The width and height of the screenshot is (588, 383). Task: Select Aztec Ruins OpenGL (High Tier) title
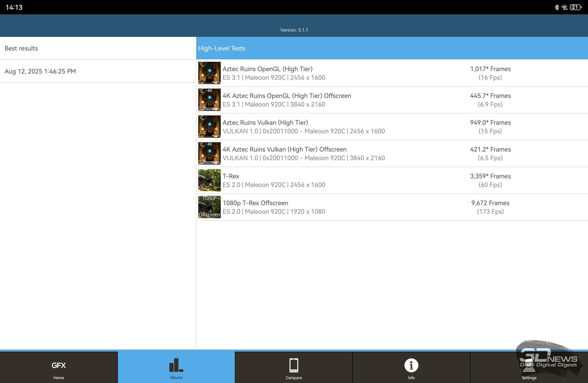(x=268, y=69)
